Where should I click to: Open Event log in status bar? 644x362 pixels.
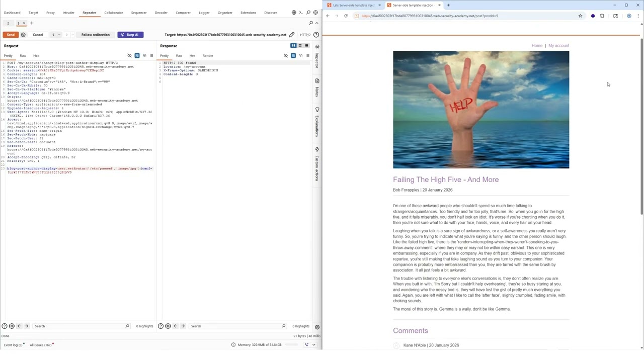tap(13, 345)
